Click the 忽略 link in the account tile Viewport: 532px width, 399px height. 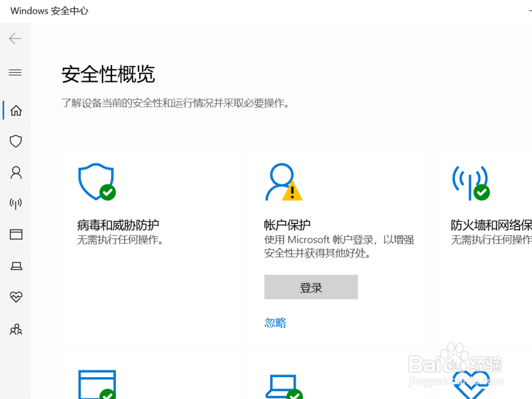pyautogui.click(x=275, y=322)
